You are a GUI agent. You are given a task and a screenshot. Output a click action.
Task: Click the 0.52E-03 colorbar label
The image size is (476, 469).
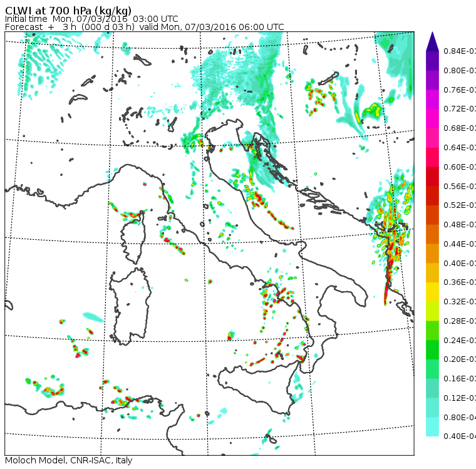[x=460, y=205]
